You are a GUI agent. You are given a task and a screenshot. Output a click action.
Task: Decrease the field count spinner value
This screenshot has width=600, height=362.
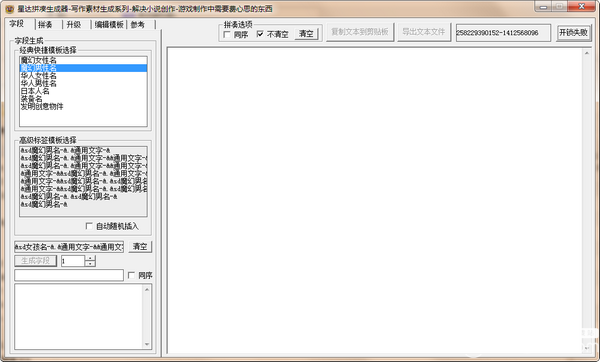click(90, 264)
